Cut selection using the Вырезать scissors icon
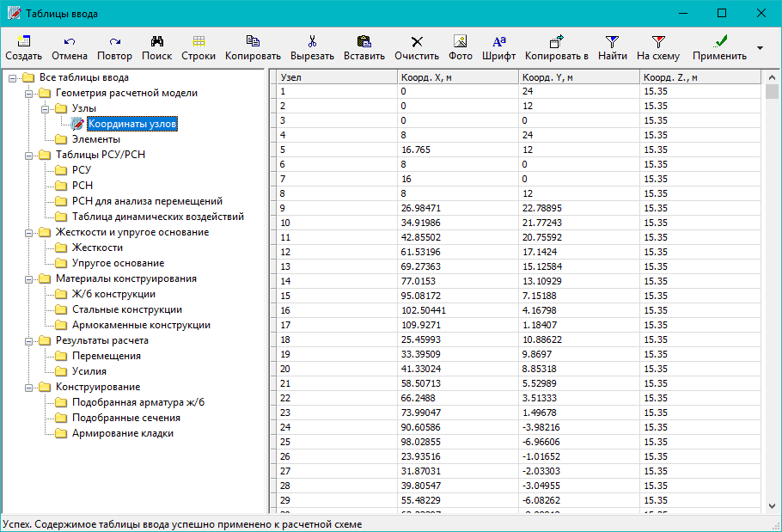Screen dimensions: 782x532 [x=312, y=41]
